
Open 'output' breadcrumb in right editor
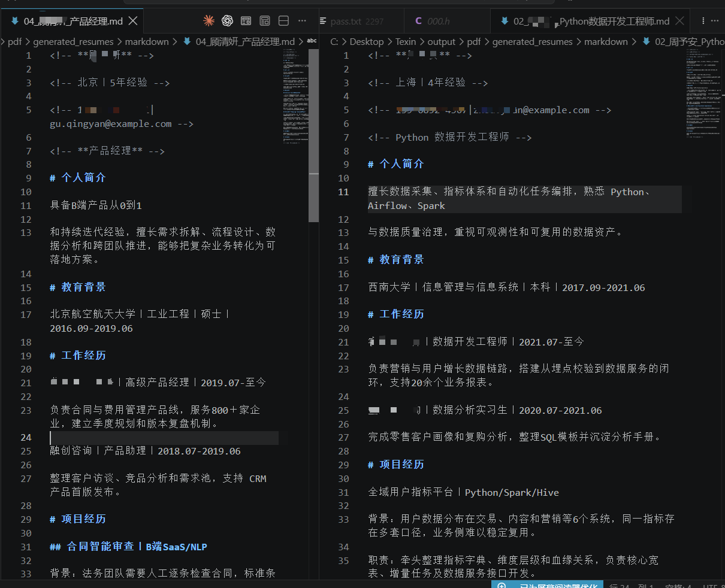442,41
